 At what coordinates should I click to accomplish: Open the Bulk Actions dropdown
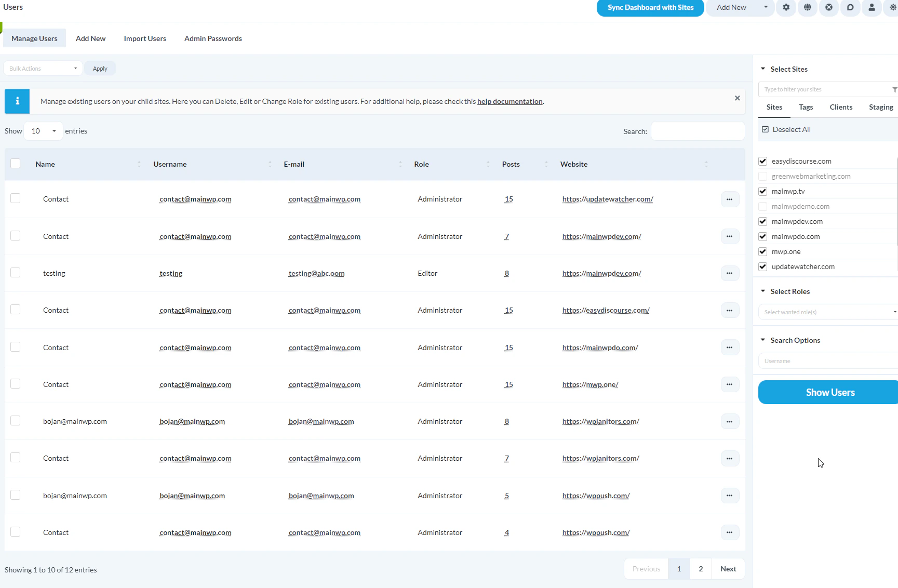[43, 69]
